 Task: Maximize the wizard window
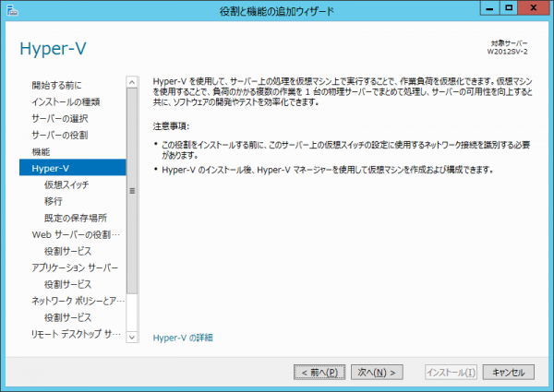(507, 9)
